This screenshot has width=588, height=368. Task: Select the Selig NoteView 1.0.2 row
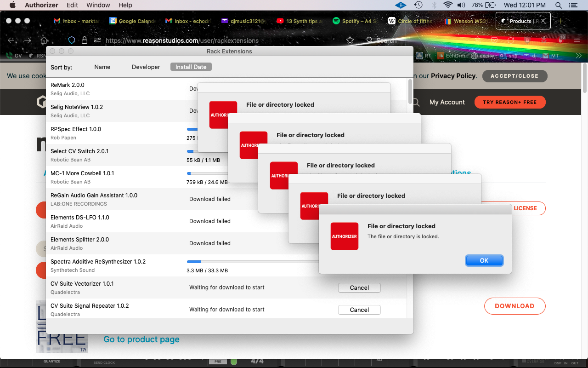(226, 111)
